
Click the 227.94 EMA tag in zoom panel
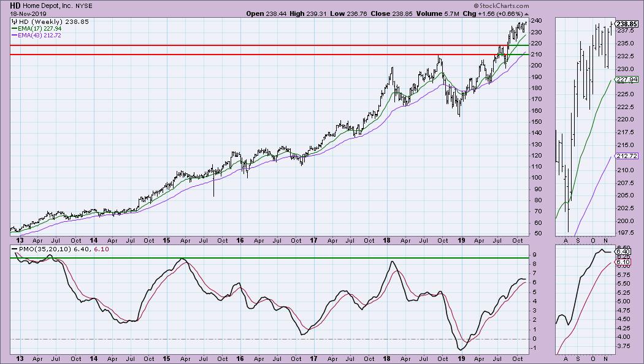point(627,79)
